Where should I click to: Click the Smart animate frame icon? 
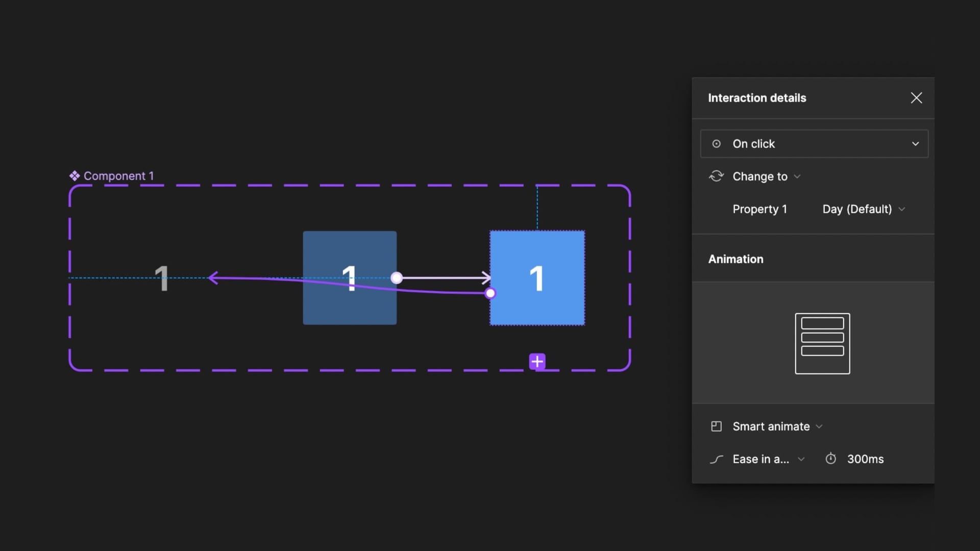(x=716, y=427)
